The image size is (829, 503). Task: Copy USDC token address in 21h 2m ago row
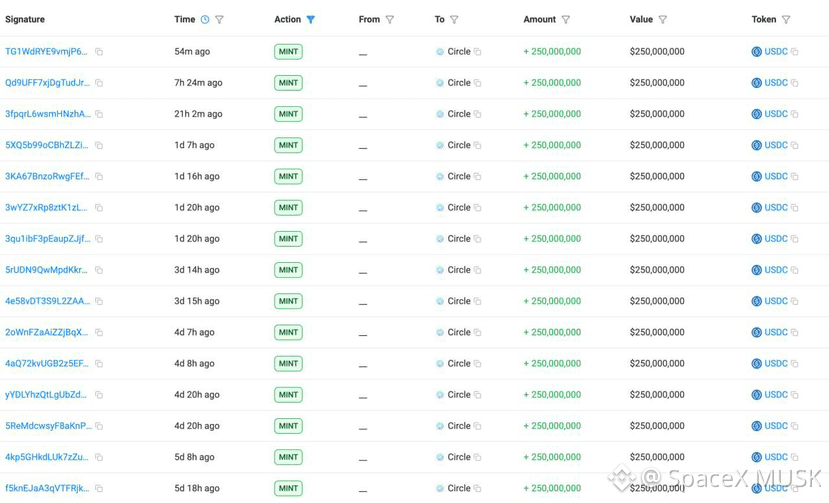(795, 114)
